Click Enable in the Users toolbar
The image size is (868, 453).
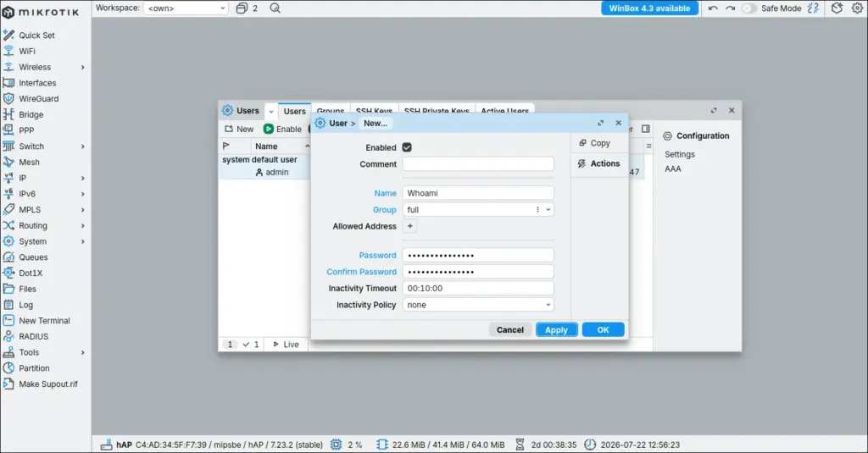(x=282, y=129)
